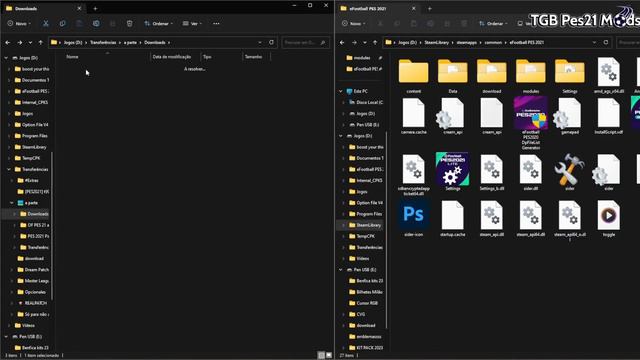
Task: Select the sider.dll file
Action: click(x=531, y=172)
